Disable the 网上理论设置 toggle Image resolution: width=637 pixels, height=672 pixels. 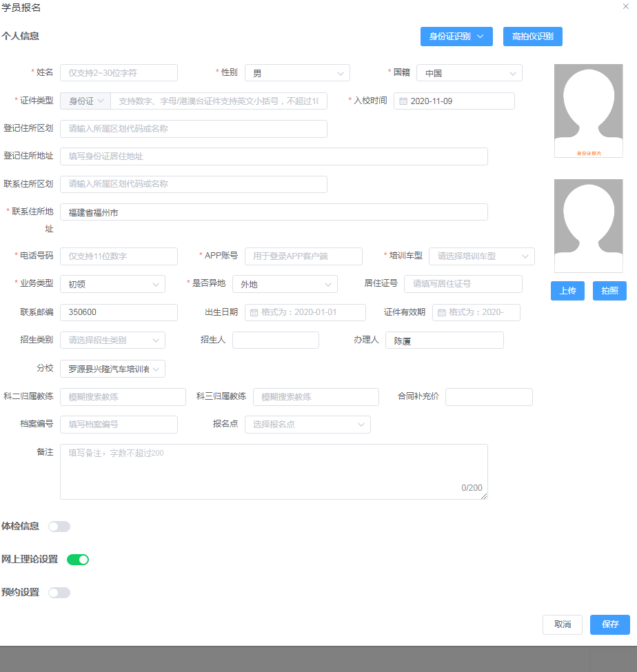coord(78,559)
